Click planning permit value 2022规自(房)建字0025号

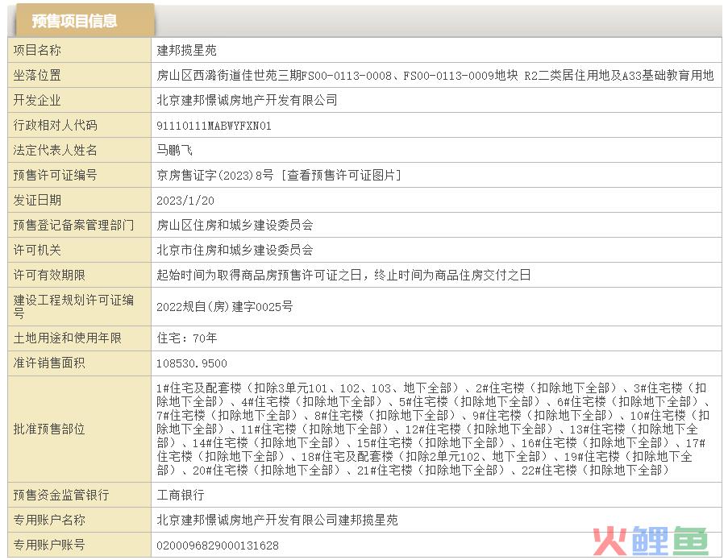(225, 307)
